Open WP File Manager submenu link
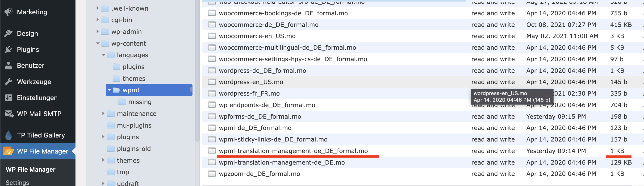 tap(30, 170)
